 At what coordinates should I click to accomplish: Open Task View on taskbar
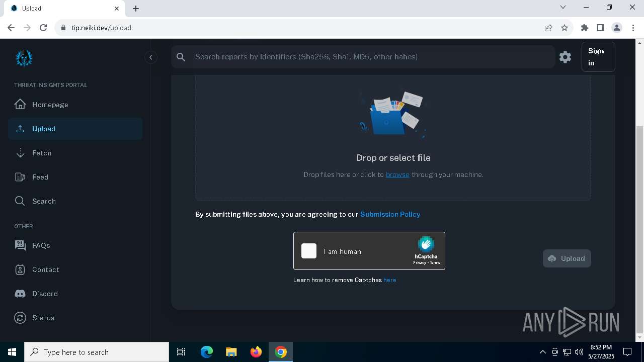point(181,352)
